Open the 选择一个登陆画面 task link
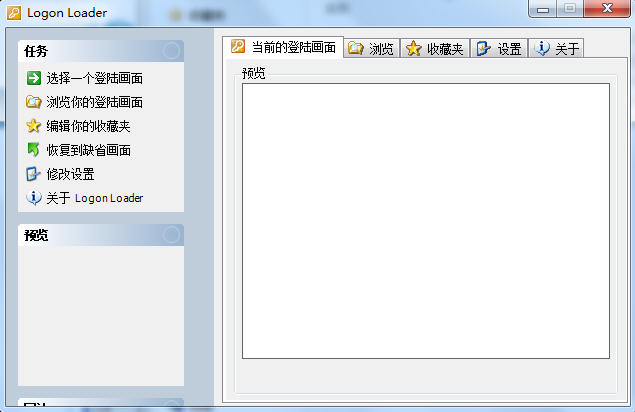The image size is (635, 412). tap(94, 78)
